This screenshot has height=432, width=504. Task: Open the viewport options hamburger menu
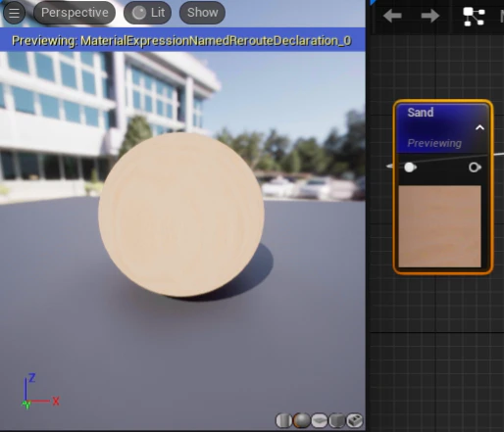pos(14,13)
